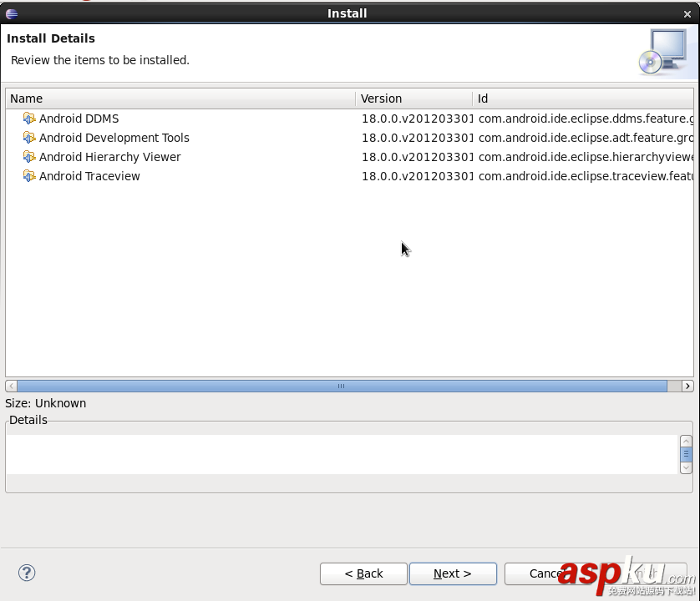
Task: Click the Android Hierarchy Viewer version value
Action: click(417, 157)
